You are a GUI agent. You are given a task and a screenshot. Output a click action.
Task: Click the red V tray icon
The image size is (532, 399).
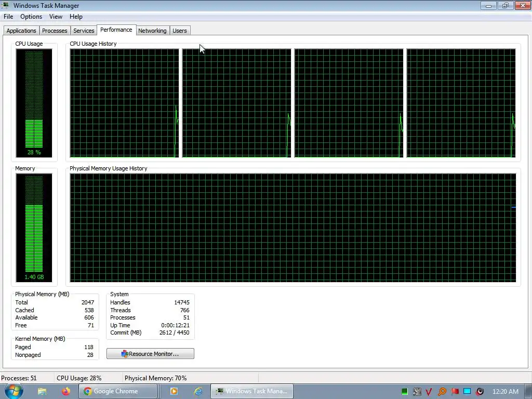(x=429, y=392)
